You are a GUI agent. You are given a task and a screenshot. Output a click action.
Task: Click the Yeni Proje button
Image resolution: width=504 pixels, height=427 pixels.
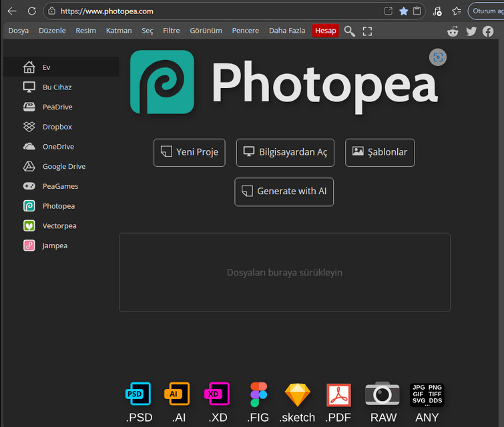[x=190, y=152]
